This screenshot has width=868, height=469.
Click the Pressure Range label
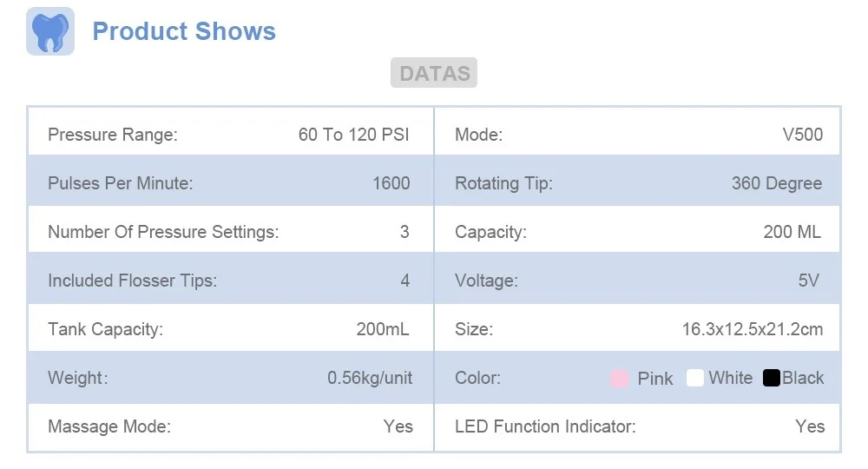tap(113, 135)
